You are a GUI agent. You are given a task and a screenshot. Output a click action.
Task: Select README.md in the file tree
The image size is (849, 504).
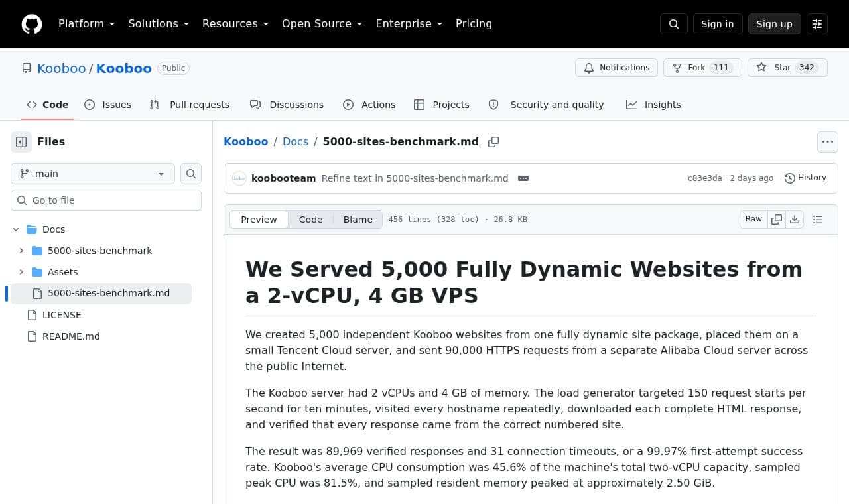[71, 336]
